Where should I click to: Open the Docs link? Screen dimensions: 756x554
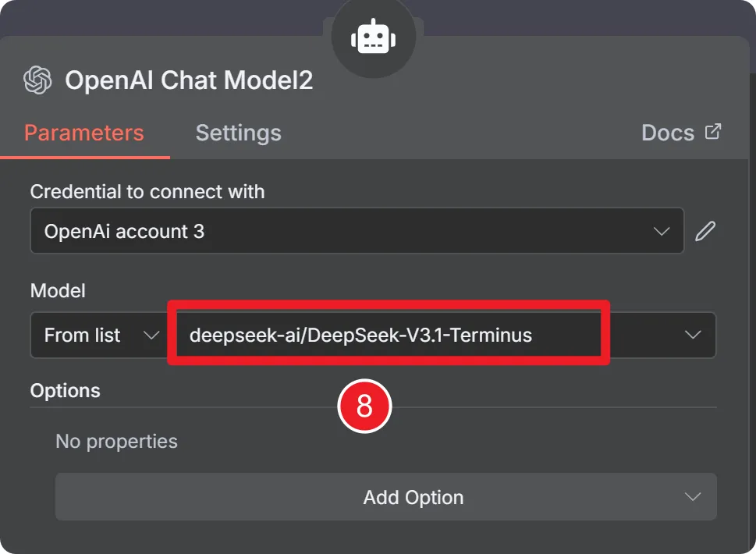coord(668,133)
